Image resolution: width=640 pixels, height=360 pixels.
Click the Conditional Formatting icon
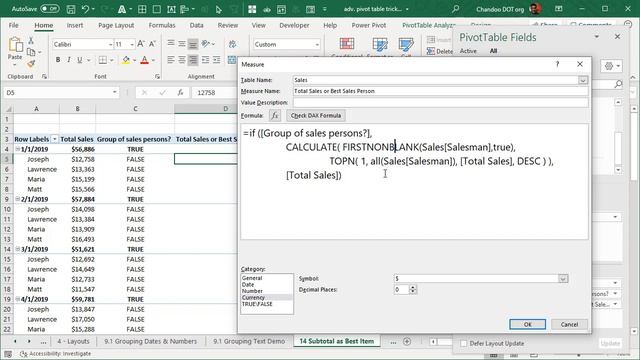pos(347,44)
